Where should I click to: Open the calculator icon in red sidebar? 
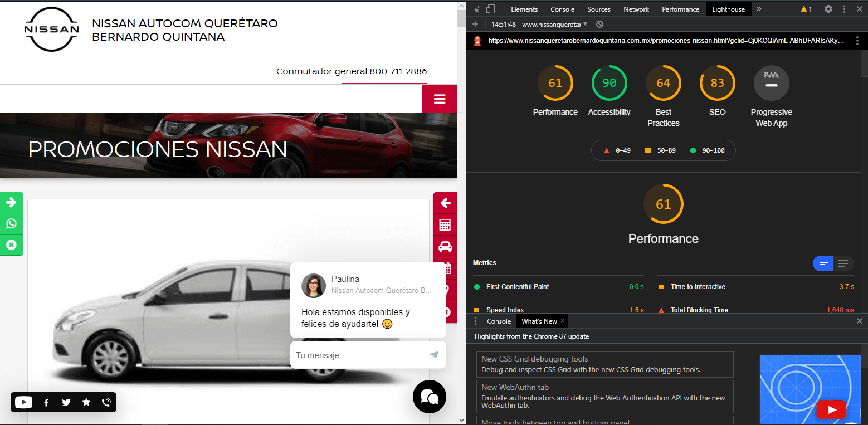445,225
